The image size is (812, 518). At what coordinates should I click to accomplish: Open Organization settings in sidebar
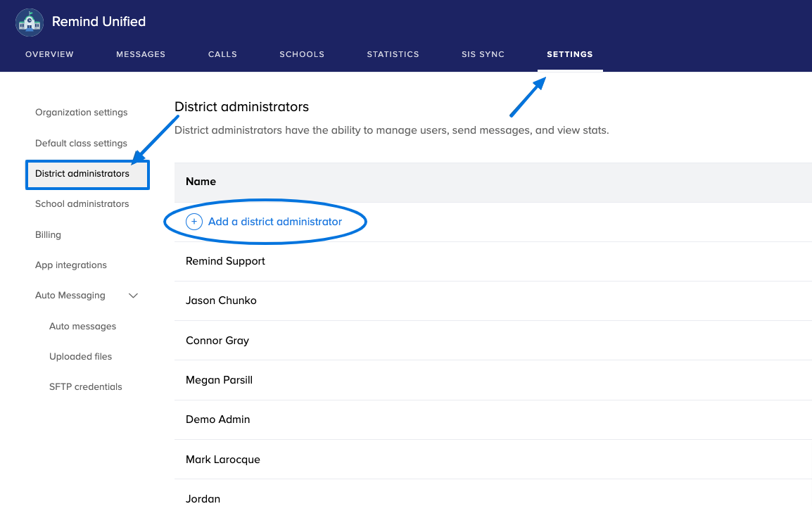click(x=82, y=113)
